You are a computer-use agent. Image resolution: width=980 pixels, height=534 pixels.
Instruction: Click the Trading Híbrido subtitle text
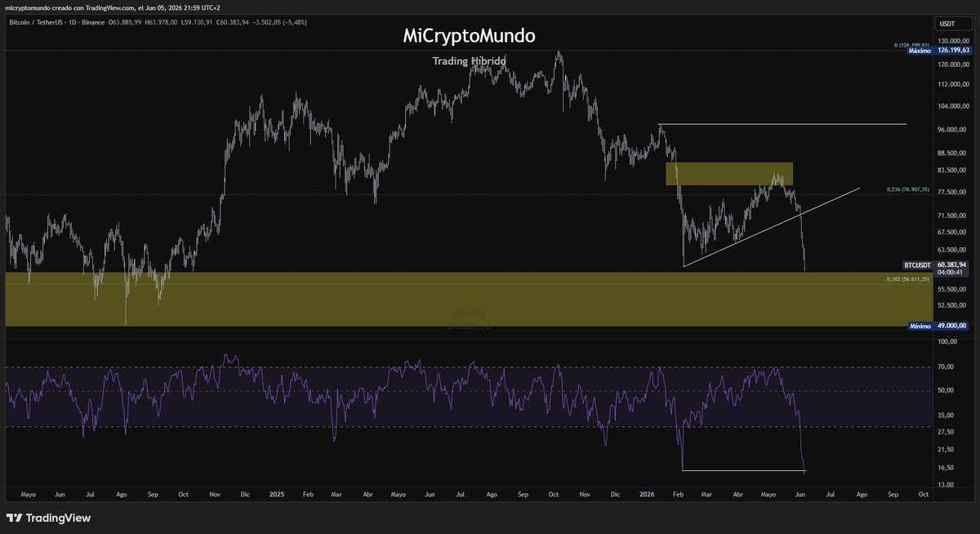point(470,61)
